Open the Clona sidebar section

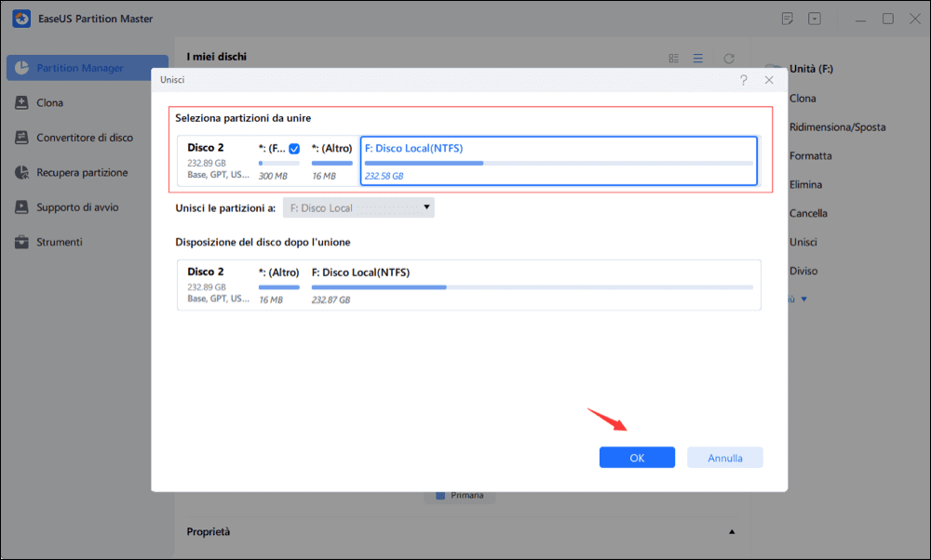[50, 102]
